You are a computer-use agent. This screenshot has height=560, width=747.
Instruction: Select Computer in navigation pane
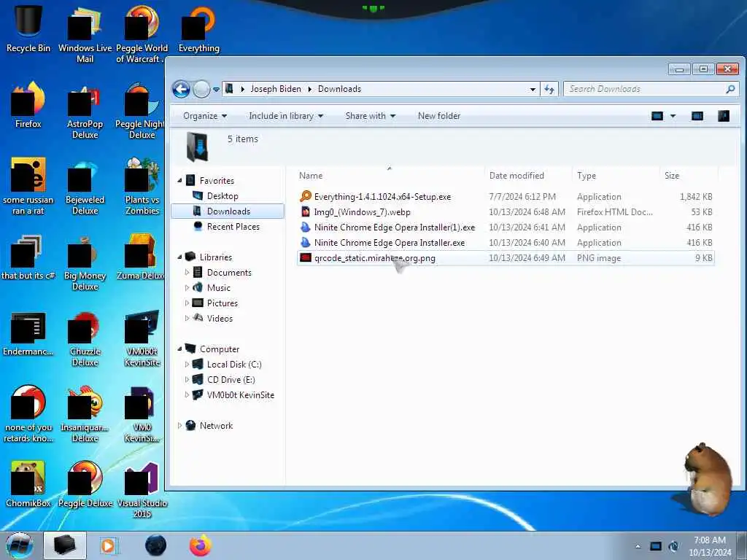click(x=219, y=349)
